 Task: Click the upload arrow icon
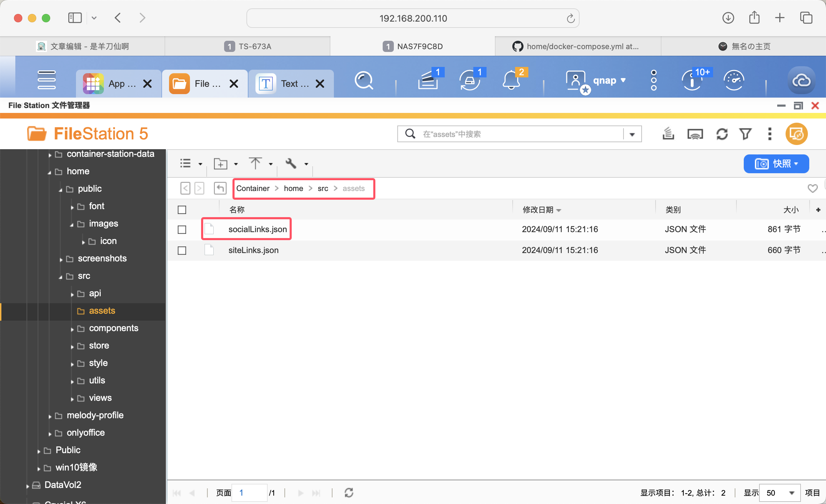255,163
